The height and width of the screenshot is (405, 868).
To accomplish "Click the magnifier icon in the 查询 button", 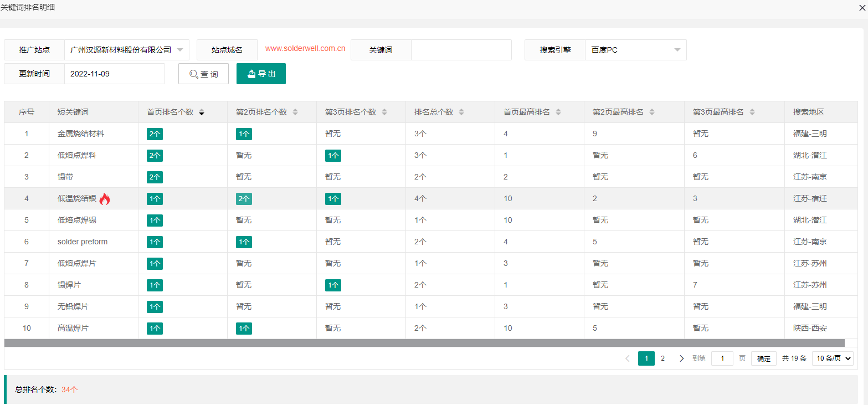I will pyautogui.click(x=193, y=74).
